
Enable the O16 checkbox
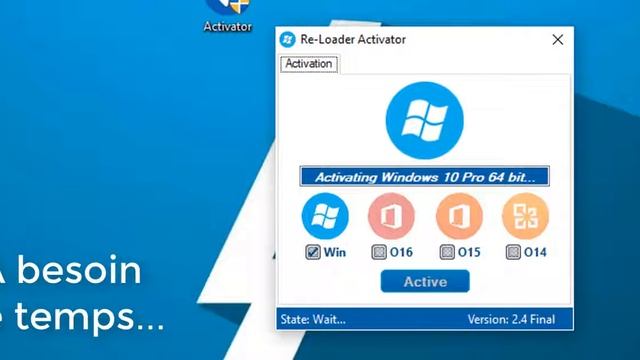click(379, 252)
